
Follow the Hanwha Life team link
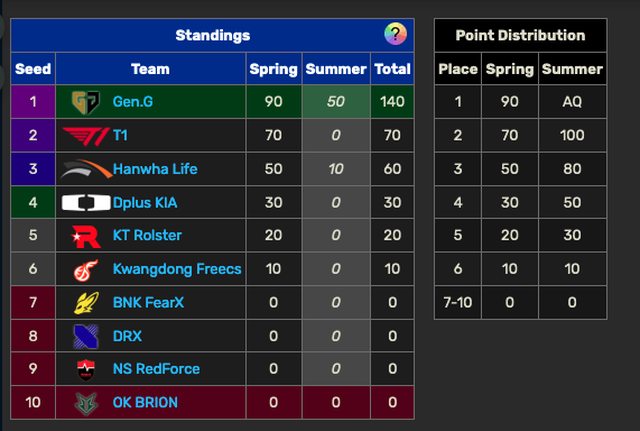pyautogui.click(x=155, y=169)
